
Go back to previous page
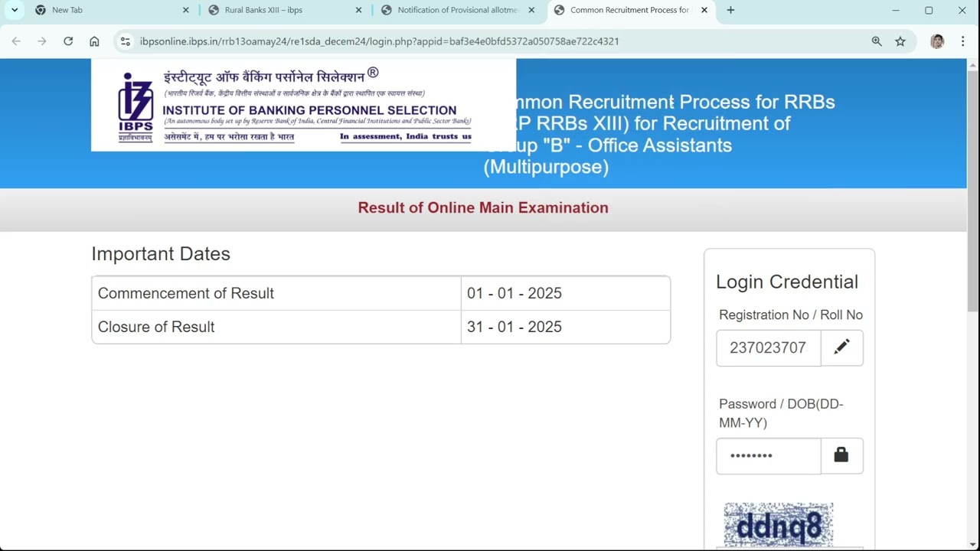[x=16, y=41]
